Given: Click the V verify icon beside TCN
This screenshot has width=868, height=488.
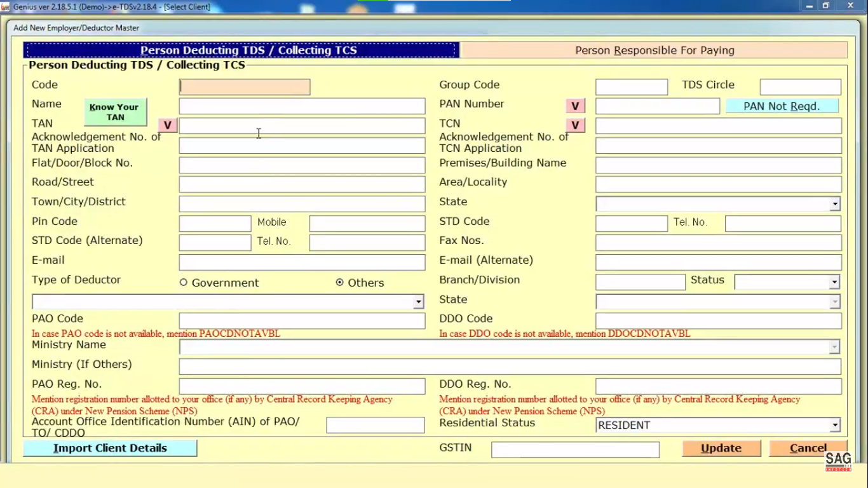Looking at the screenshot, I should point(575,125).
